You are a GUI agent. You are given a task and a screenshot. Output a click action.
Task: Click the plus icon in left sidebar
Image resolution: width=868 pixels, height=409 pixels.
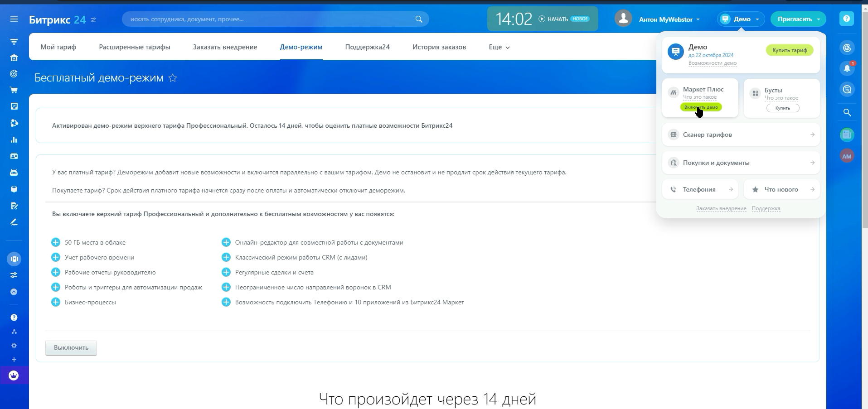[x=14, y=360]
